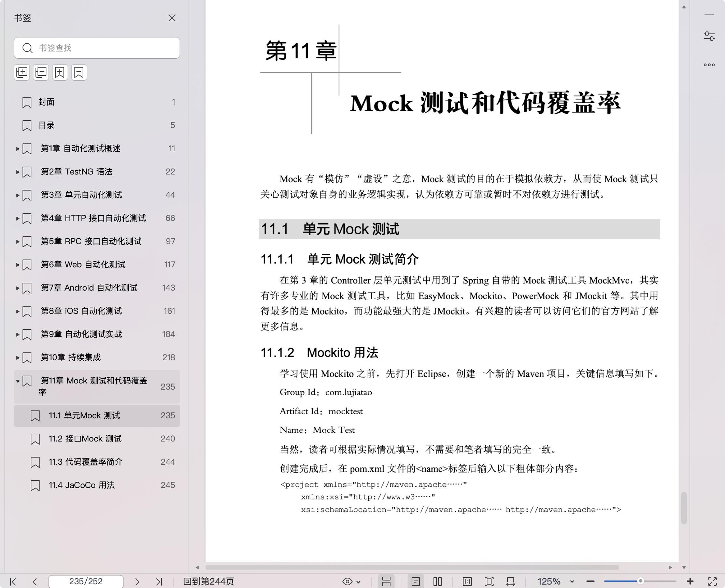Jump to 第4章 HTTP 接口自动化测试
Screen dimensions: 725x588
pyautogui.click(x=93, y=218)
